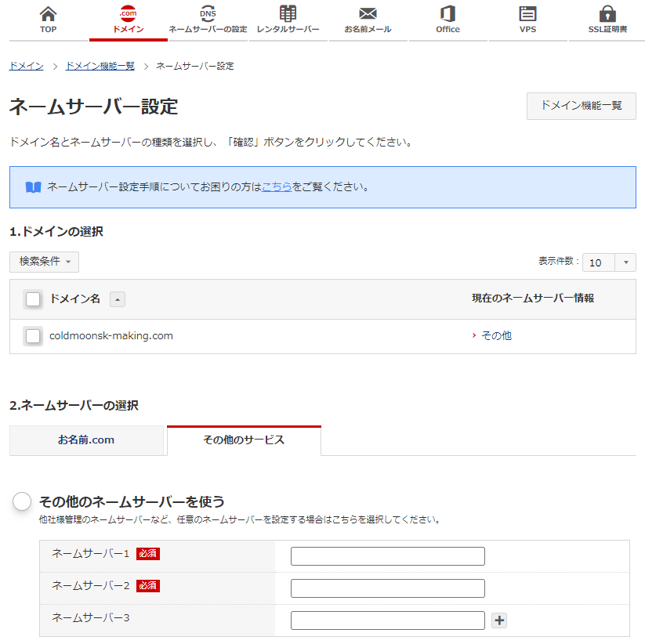This screenshot has height=644, width=645.
Task: Open the Onamae mail envelope icon
Action: [x=368, y=14]
